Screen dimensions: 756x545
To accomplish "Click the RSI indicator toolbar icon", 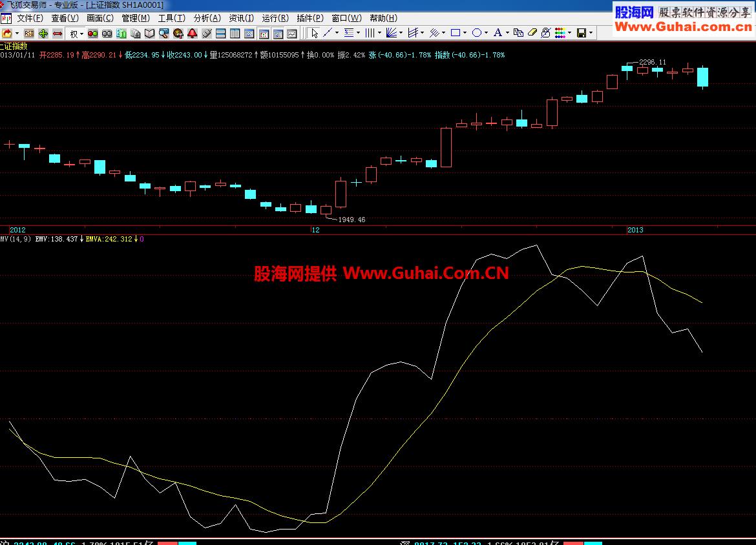I will point(29,33).
